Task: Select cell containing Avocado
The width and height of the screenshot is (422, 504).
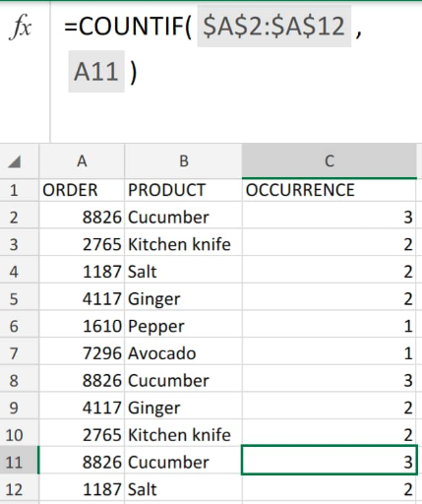Action: coord(183,353)
